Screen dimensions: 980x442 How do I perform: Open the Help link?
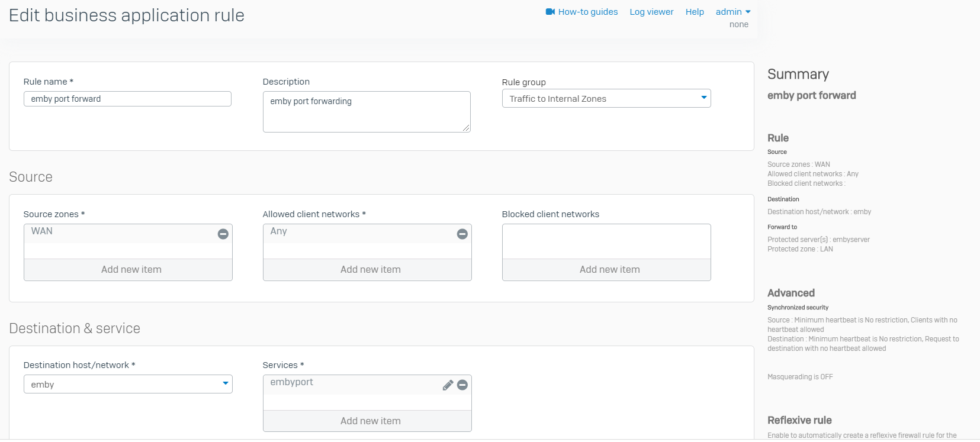(695, 12)
